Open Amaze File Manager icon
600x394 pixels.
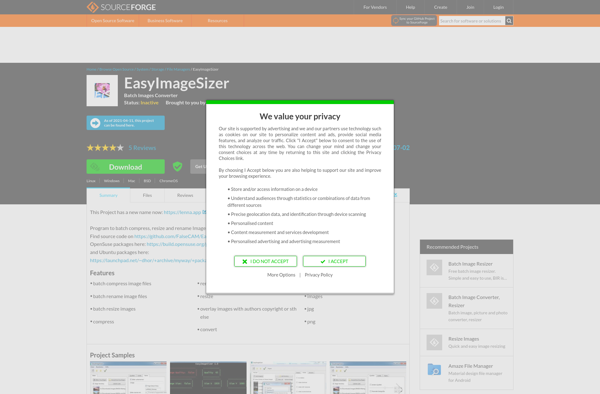[x=434, y=370]
